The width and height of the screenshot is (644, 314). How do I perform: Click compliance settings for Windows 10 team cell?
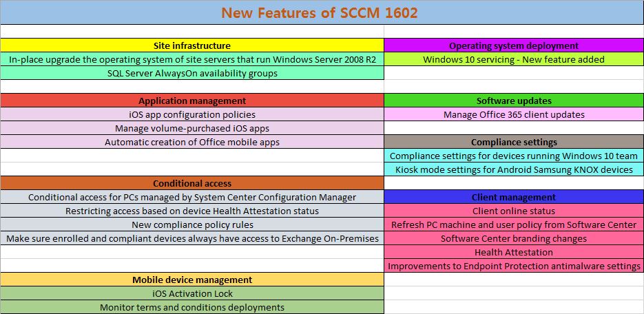tap(514, 156)
